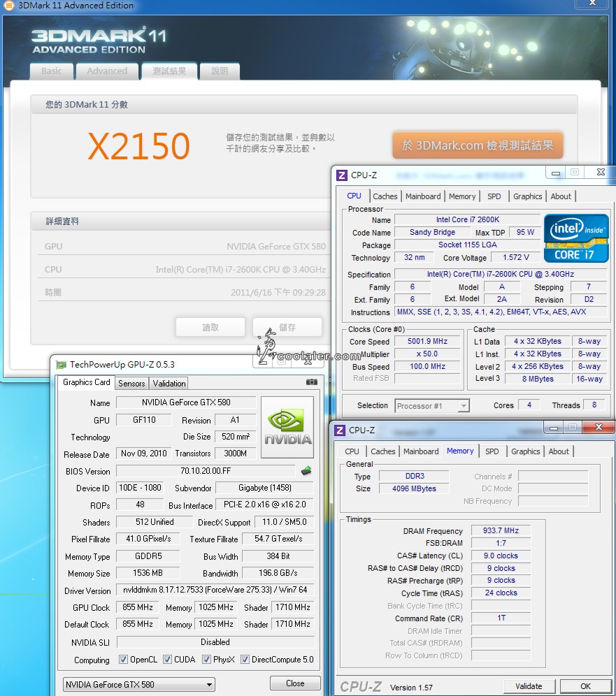This screenshot has width=616, height=696.
Task: Click the Cycle Time value 24 clocks
Action: pos(501,593)
